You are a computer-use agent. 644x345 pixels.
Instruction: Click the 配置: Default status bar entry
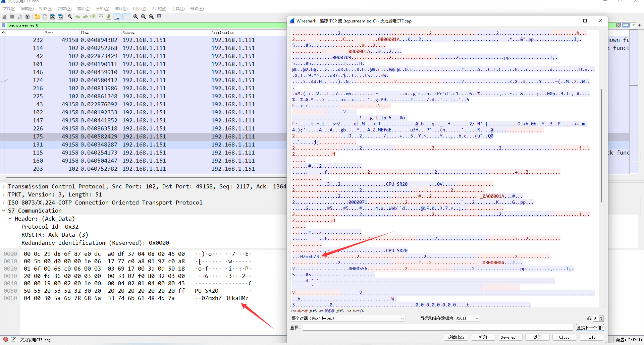coord(629,340)
